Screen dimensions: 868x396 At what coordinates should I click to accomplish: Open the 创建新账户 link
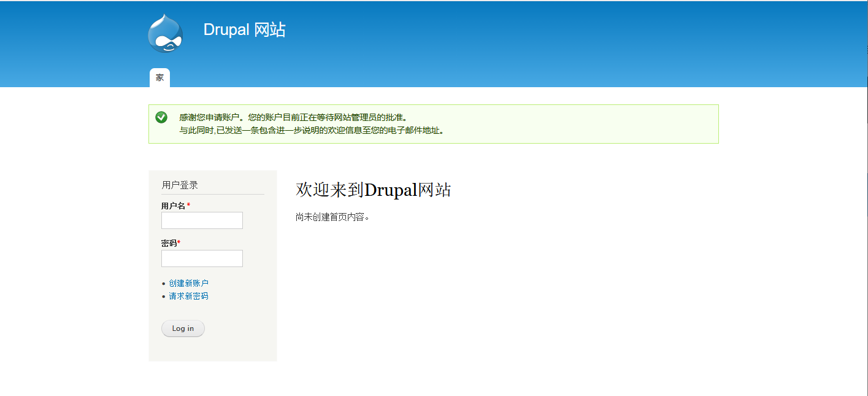[x=189, y=283]
